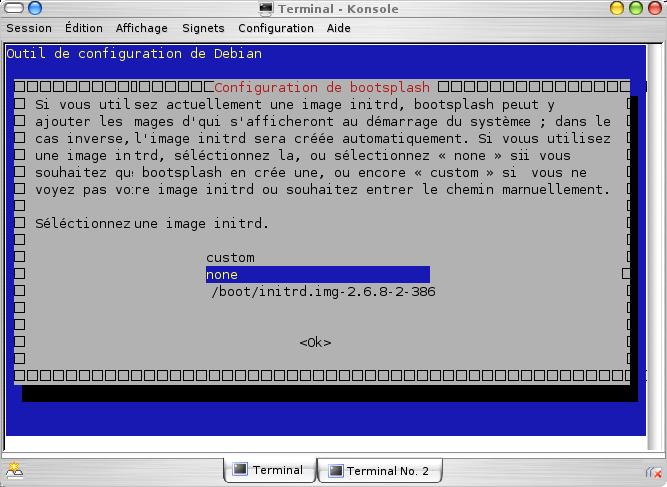Switch to the Terminal tab

coord(268,470)
